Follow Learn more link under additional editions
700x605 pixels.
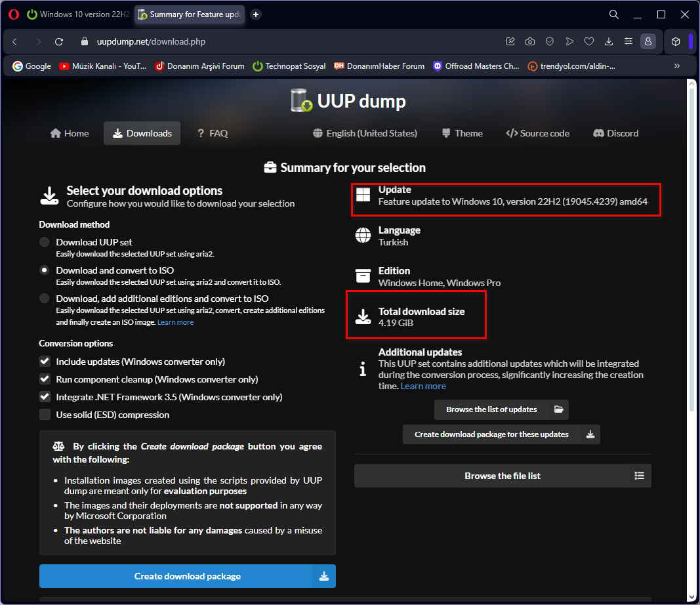175,322
